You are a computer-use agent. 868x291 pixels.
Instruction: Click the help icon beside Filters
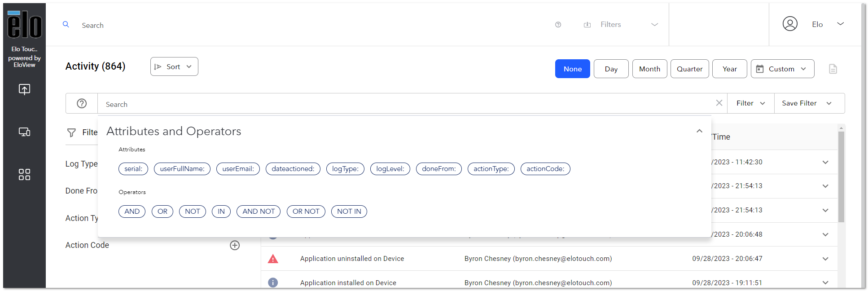pyautogui.click(x=558, y=25)
